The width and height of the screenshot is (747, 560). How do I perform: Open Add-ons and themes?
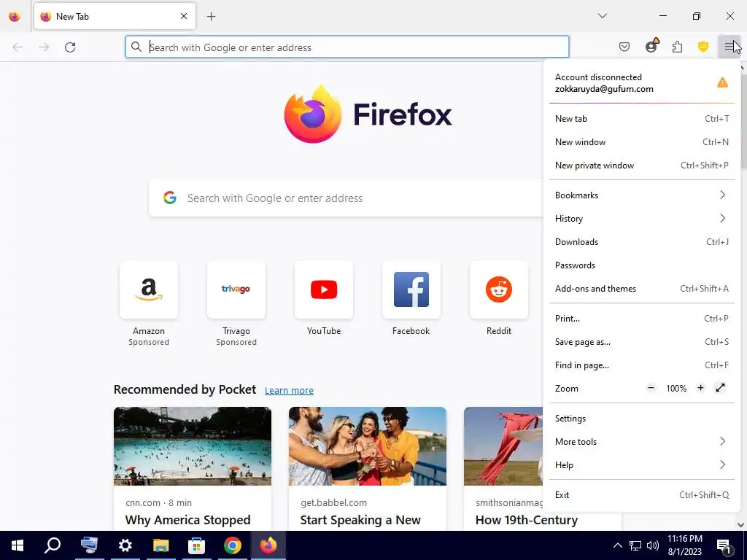click(x=642, y=289)
